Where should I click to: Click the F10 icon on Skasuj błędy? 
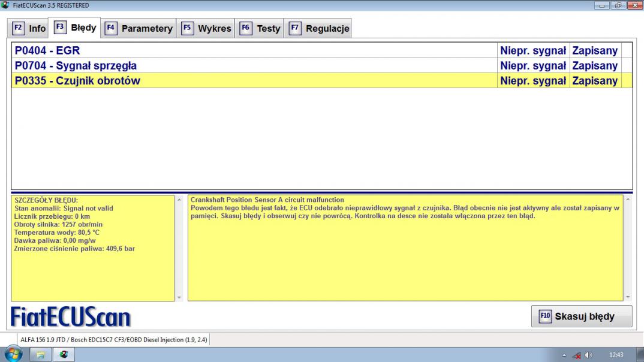[545, 316]
